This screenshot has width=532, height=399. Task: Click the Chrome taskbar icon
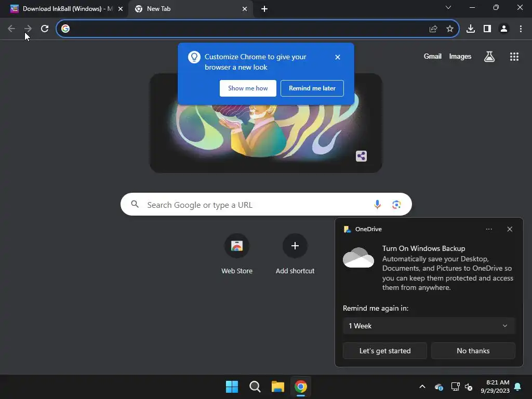click(301, 387)
